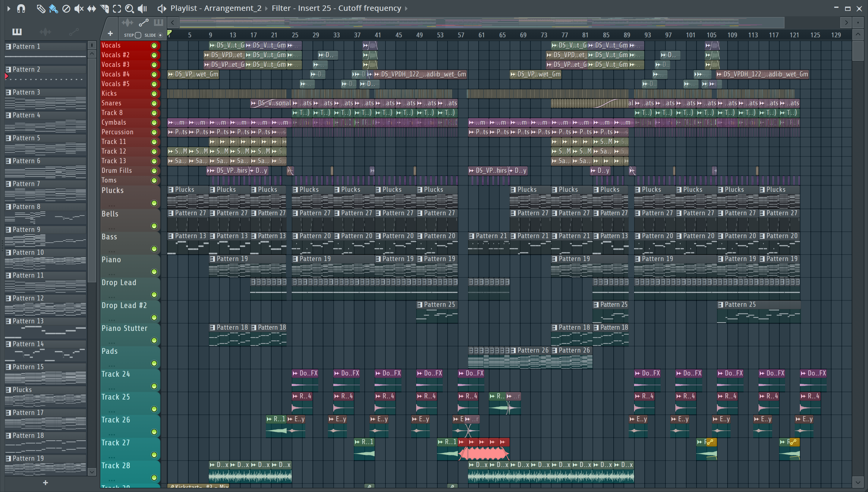Click the song overview minimap
This screenshot has height=492, width=868.
click(x=482, y=23)
